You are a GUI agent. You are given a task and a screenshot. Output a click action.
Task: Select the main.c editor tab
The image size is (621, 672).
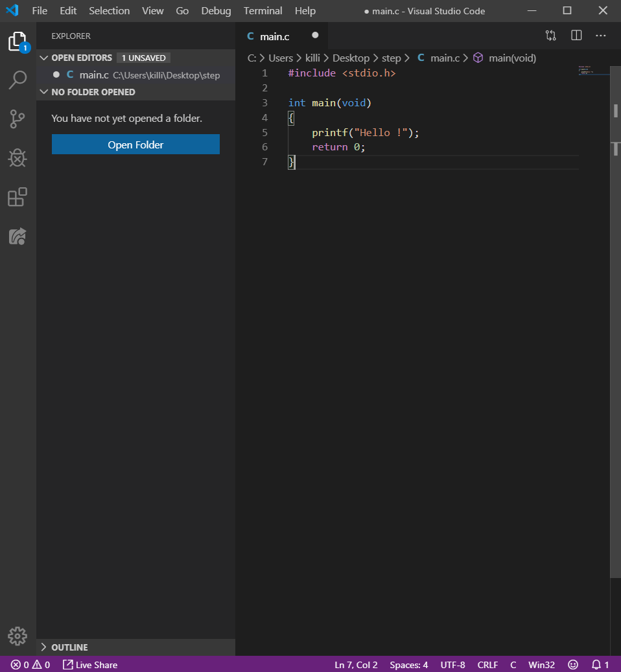(x=274, y=36)
